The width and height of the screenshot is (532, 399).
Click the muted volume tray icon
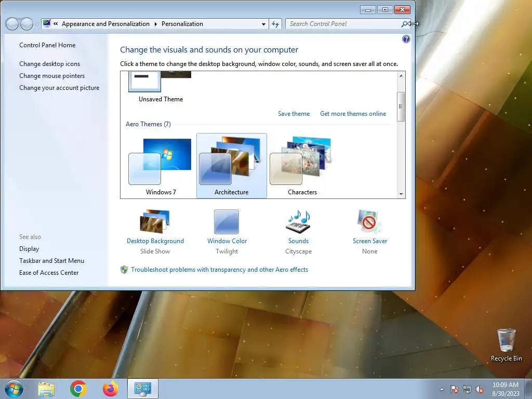click(480, 389)
